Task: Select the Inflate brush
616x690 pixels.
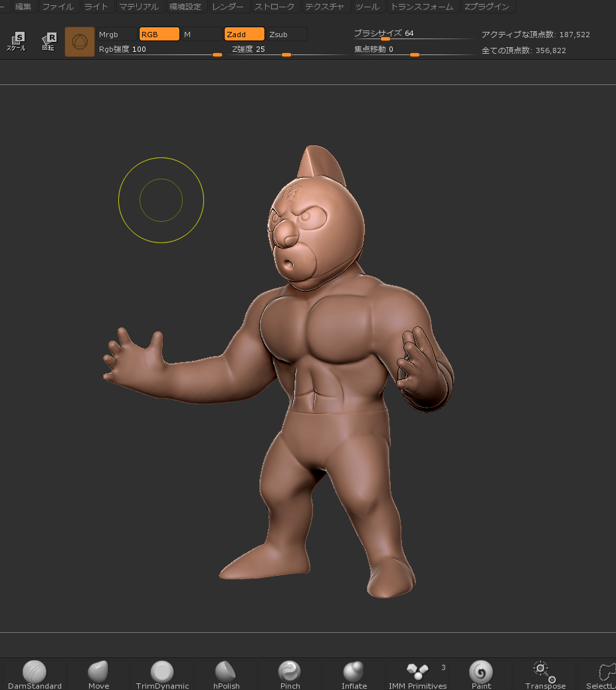Action: point(354,675)
